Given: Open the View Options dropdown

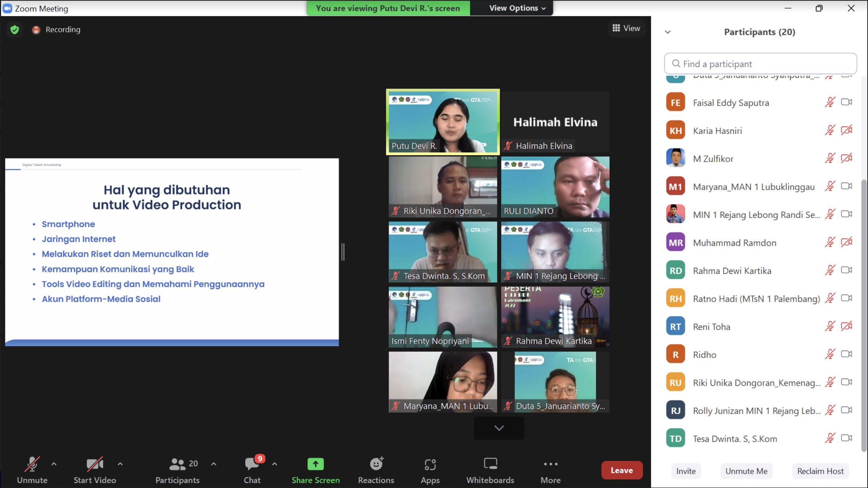Looking at the screenshot, I should point(517,8).
